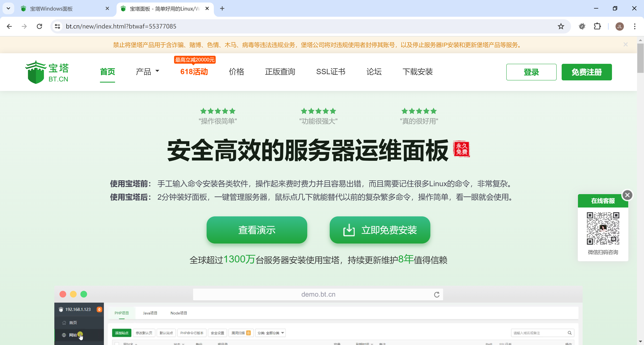Click the demo.bt.cn address field
The height and width of the screenshot is (345, 644).
tap(318, 295)
